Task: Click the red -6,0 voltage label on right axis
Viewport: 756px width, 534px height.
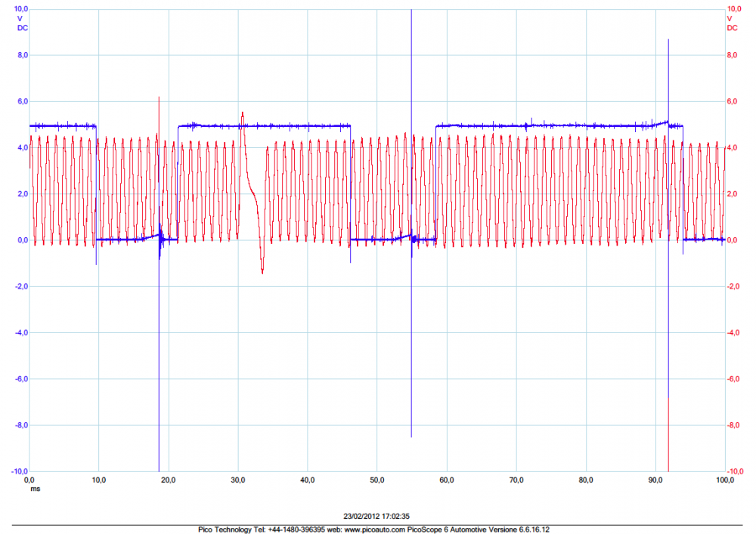Action: click(x=732, y=379)
